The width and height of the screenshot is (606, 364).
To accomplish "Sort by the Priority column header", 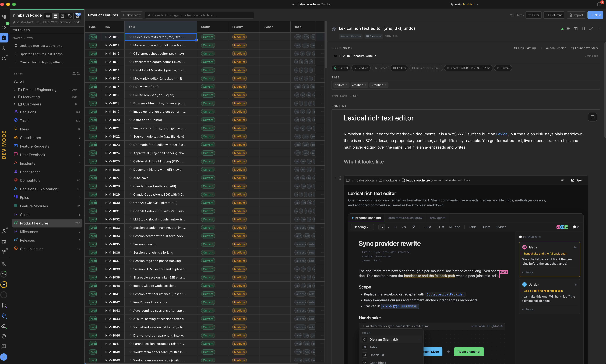I will (244, 27).
